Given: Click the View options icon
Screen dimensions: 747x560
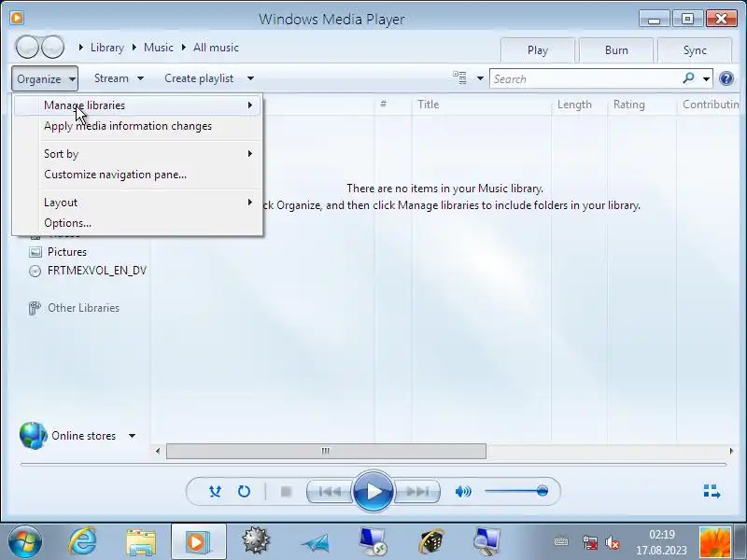Looking at the screenshot, I should [x=459, y=77].
